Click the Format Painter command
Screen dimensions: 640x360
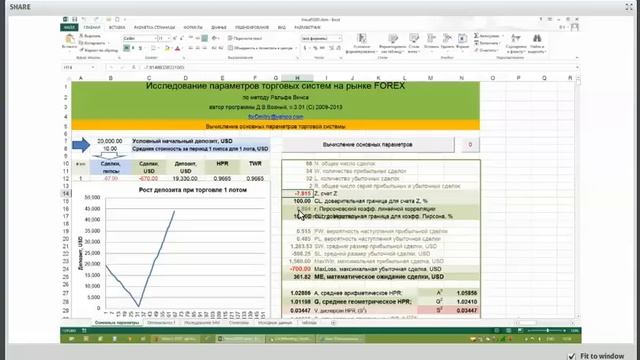pyautogui.click(x=98, y=50)
